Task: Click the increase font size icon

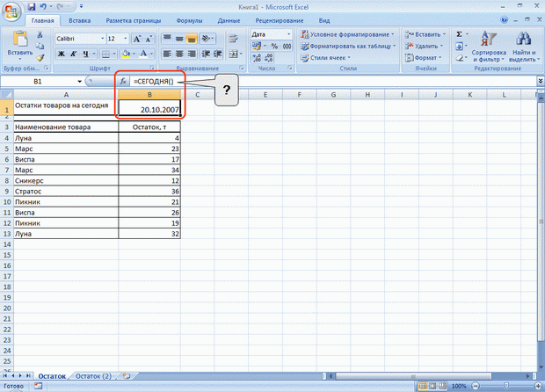Action: click(x=137, y=39)
